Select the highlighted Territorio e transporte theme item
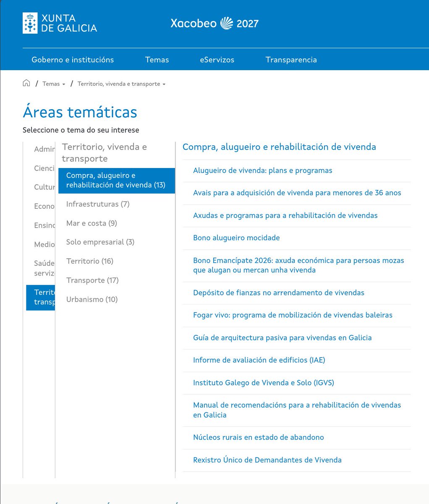This screenshot has width=429, height=504. [x=41, y=297]
